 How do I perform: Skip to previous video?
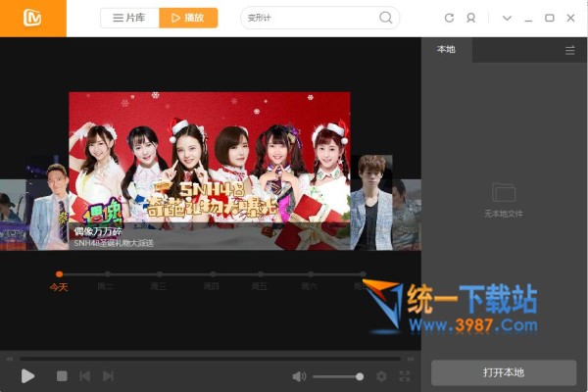click(85, 376)
